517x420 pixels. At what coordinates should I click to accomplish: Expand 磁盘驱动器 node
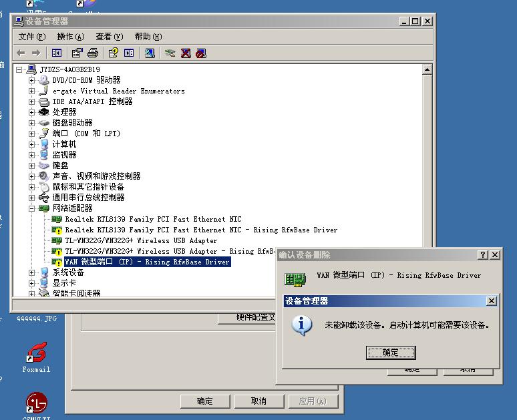31,123
